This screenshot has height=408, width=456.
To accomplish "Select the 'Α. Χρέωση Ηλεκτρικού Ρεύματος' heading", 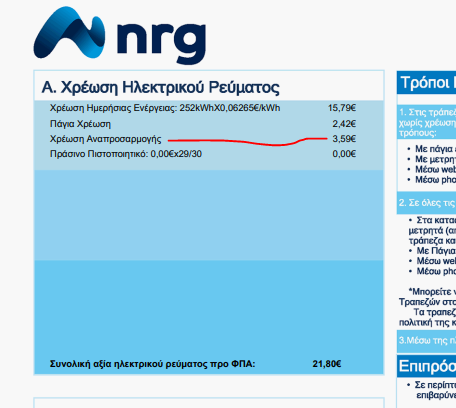I will pyautogui.click(x=160, y=88).
